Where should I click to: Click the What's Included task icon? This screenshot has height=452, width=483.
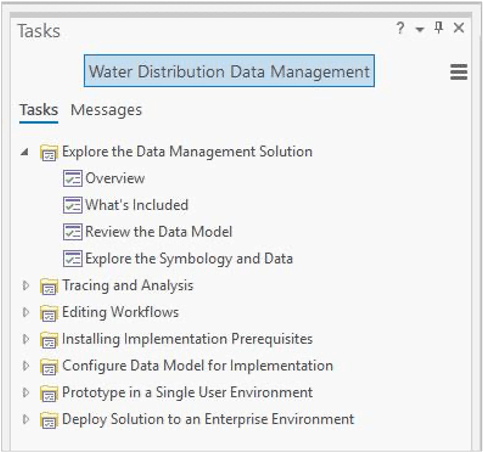(x=72, y=205)
